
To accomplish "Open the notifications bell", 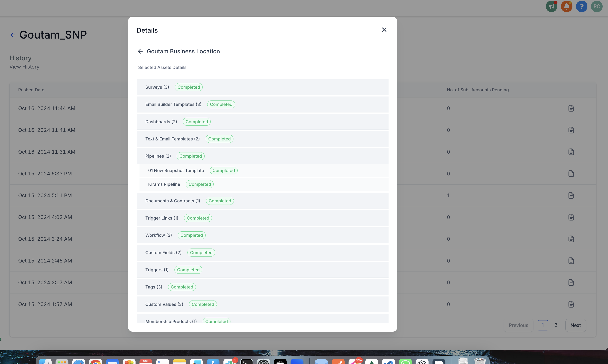I will tap(566, 6).
